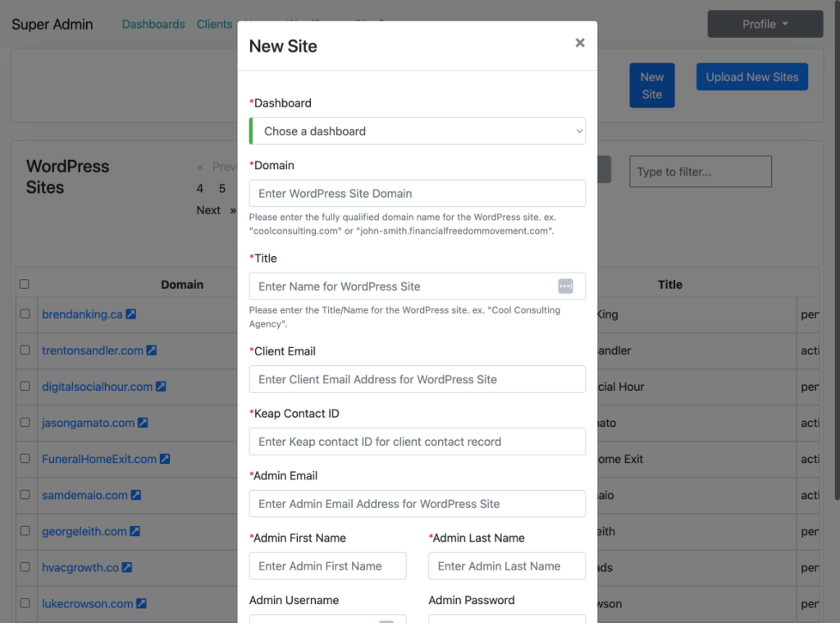Focus the Client Email input field
The image size is (840, 623).
point(418,379)
